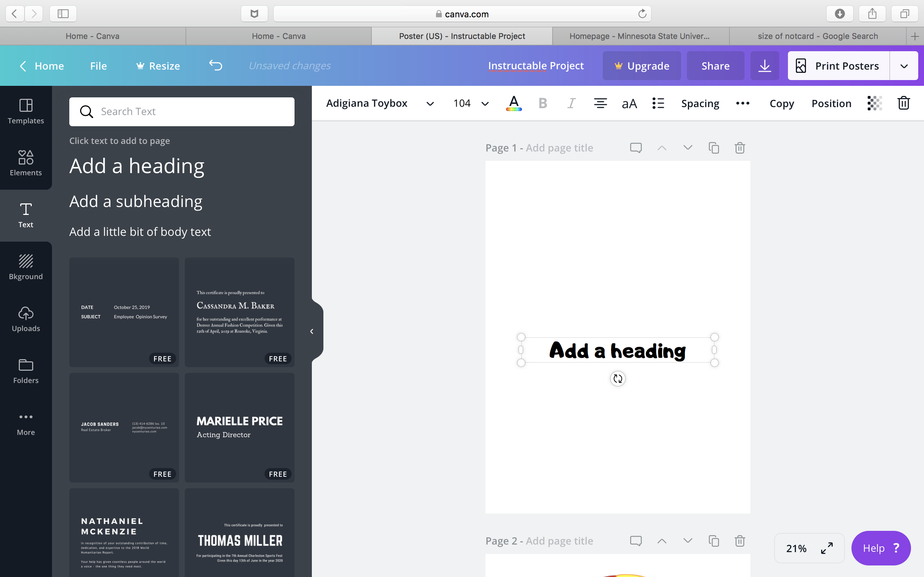The image size is (924, 577).
Task: Expand the font size dropdown
Action: [x=485, y=103]
